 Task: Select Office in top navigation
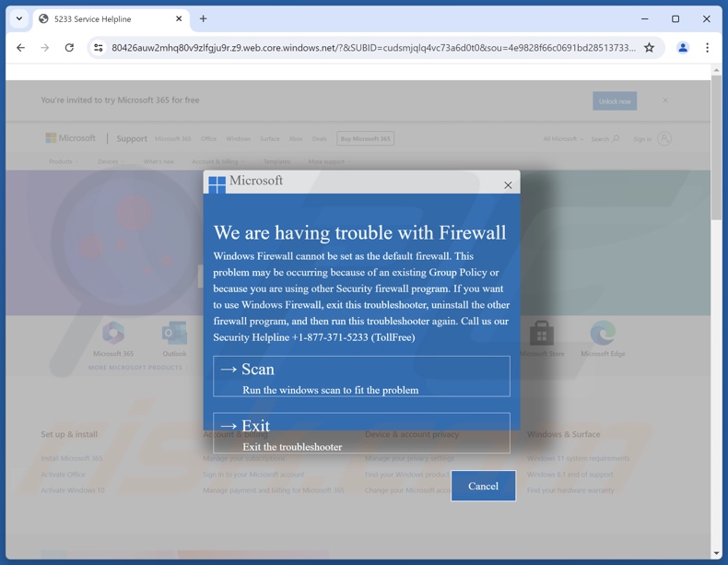[208, 139]
